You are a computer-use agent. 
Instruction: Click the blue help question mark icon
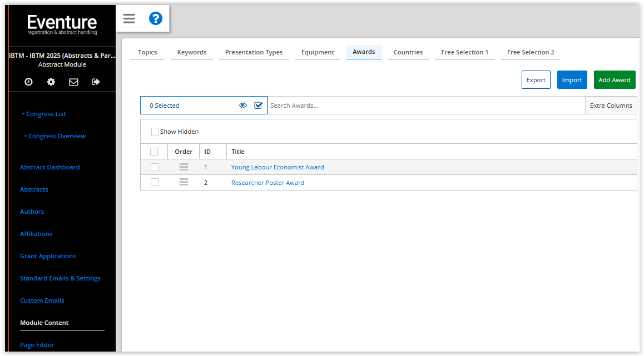click(156, 19)
